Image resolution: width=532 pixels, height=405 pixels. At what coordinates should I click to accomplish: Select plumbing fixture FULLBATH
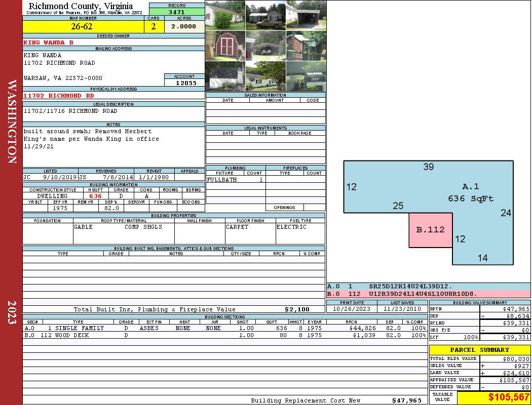tap(222, 180)
